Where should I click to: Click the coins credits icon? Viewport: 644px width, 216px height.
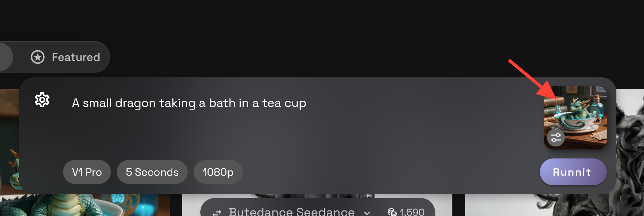pos(393,212)
